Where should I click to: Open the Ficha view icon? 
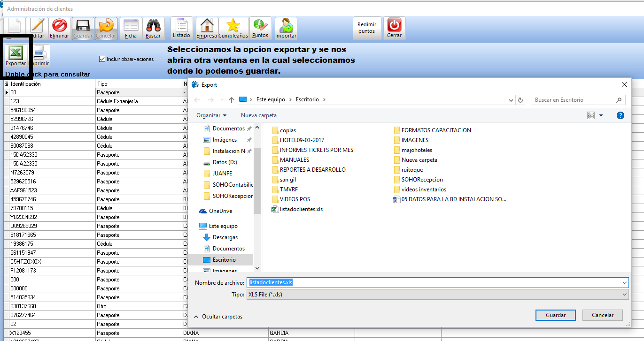(x=131, y=28)
